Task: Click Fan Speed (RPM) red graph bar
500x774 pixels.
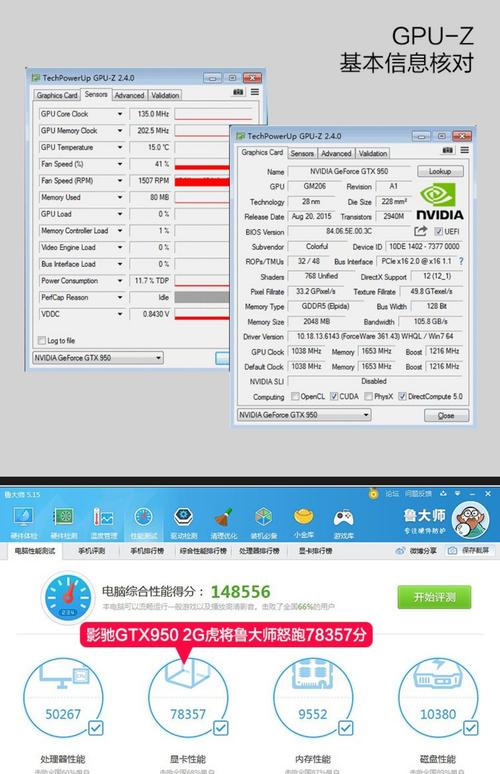Action: coord(201,182)
